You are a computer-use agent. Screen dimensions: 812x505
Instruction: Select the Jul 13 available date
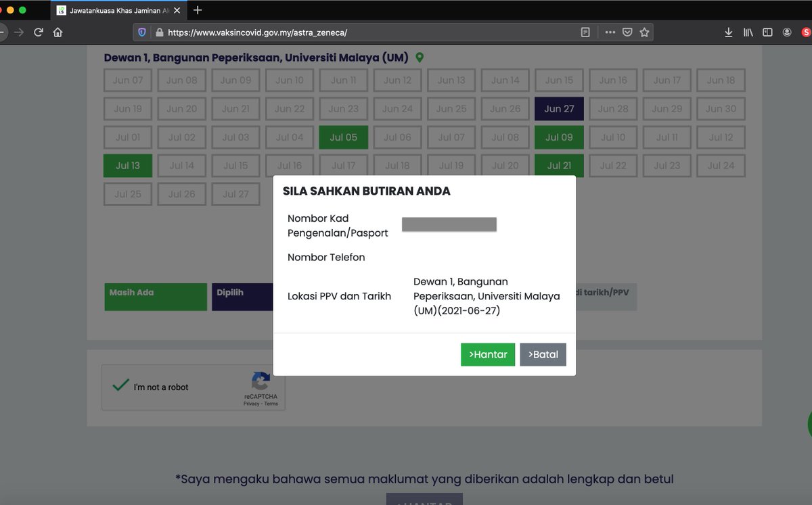pos(128,166)
